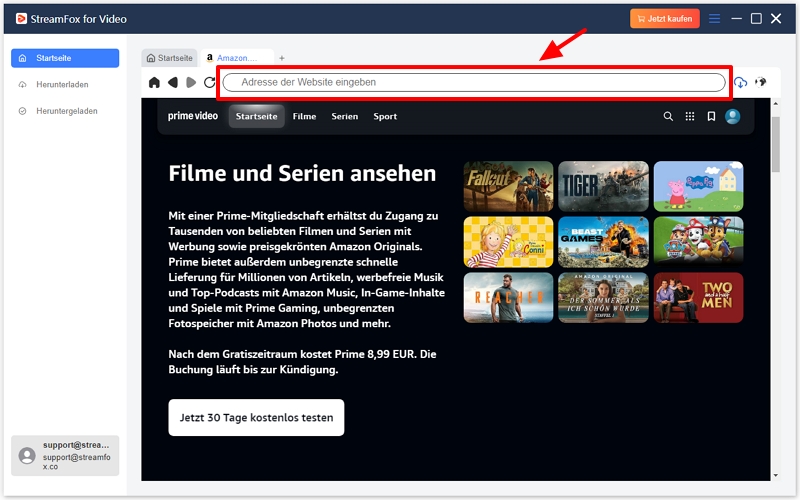This screenshot has width=800, height=500.
Task: Open the Tiger thumbnail
Action: click(603, 186)
